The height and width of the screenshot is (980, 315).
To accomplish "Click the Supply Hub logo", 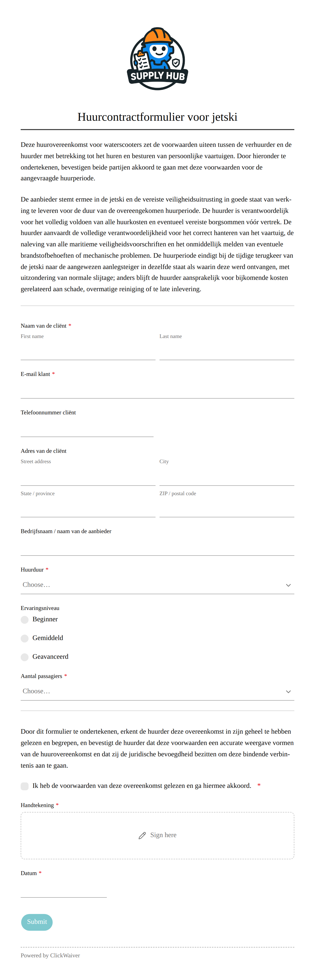I will click(x=157, y=59).
